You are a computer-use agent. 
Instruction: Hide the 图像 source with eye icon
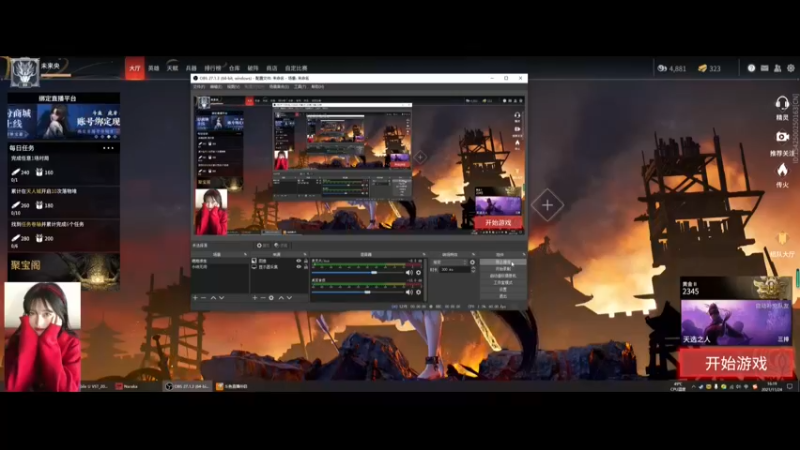coord(299,261)
